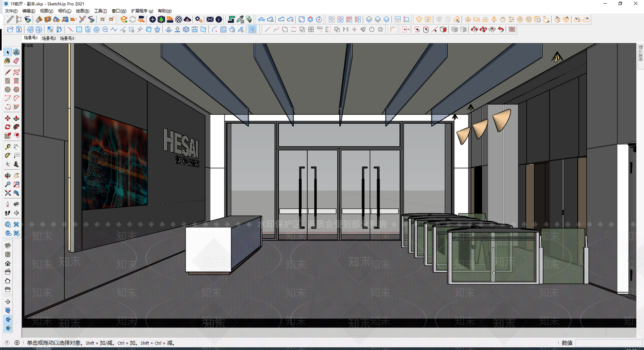This screenshot has height=350, width=644.
Task: Select the Rotate tool
Action: (8, 127)
